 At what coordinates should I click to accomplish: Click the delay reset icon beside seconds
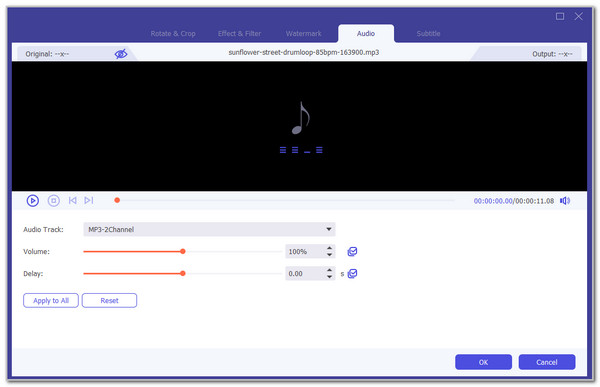point(352,274)
